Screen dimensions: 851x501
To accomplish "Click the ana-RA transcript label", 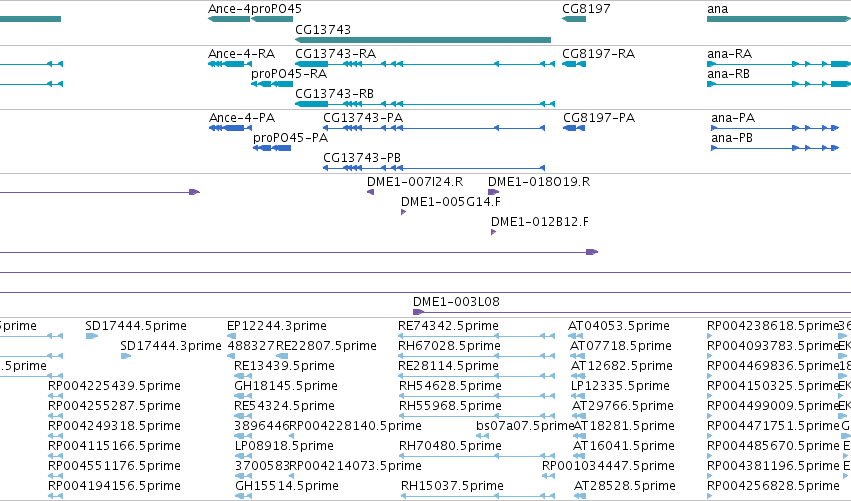I will [729, 54].
